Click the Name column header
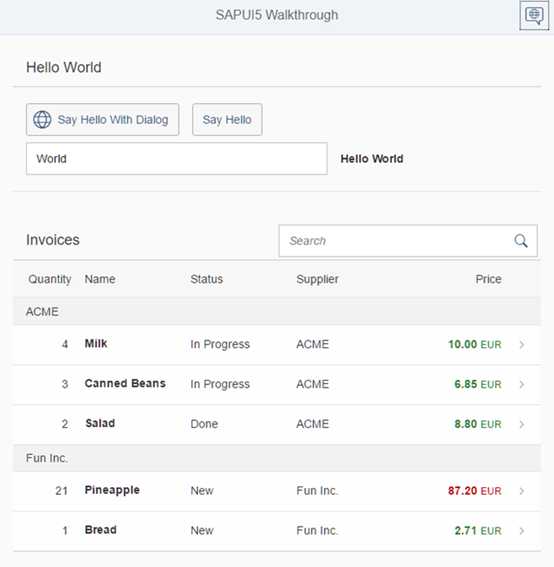The height and width of the screenshot is (567, 554). point(100,279)
